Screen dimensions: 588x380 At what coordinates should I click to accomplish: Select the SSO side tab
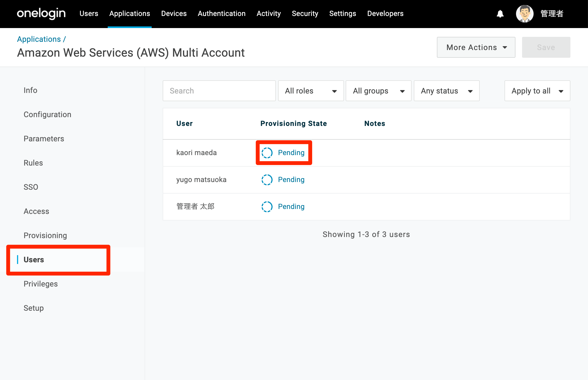point(31,187)
